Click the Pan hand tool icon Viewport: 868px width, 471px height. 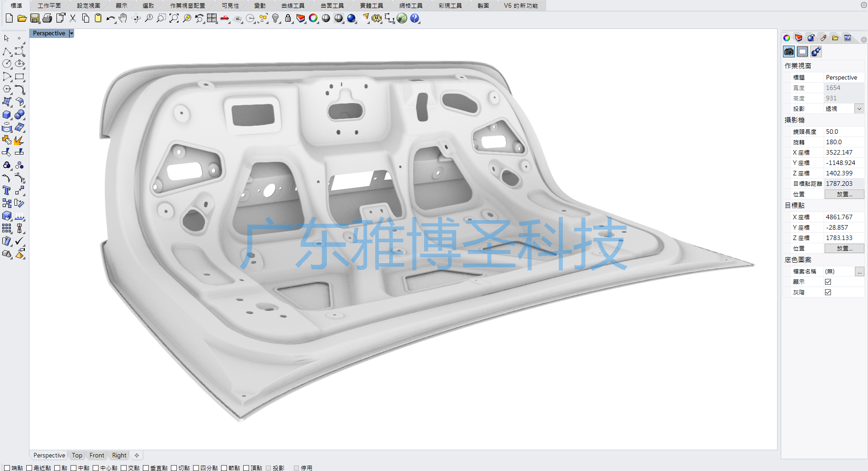123,19
